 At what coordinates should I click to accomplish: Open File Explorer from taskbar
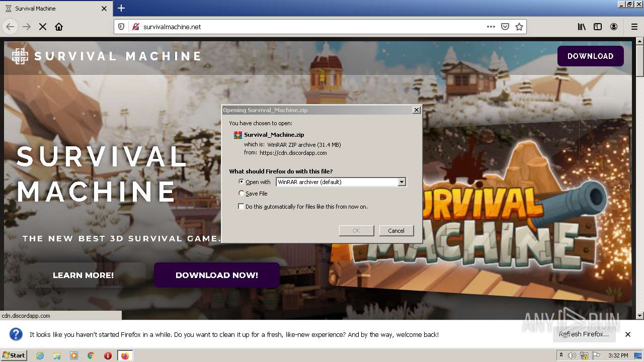click(57, 355)
